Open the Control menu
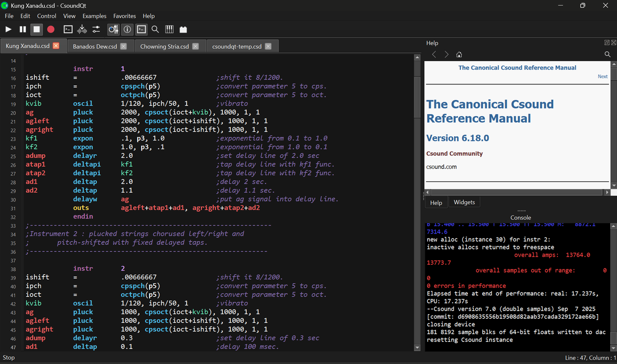This screenshot has width=617, height=364. [47, 16]
